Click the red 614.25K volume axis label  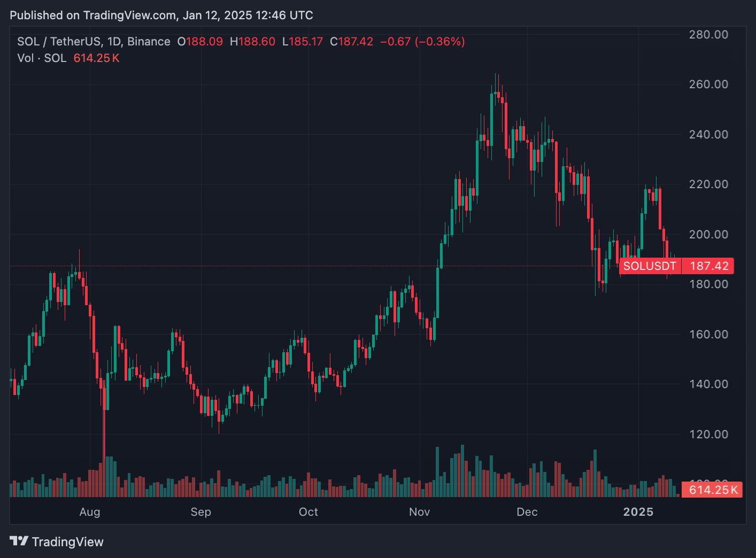click(x=713, y=490)
